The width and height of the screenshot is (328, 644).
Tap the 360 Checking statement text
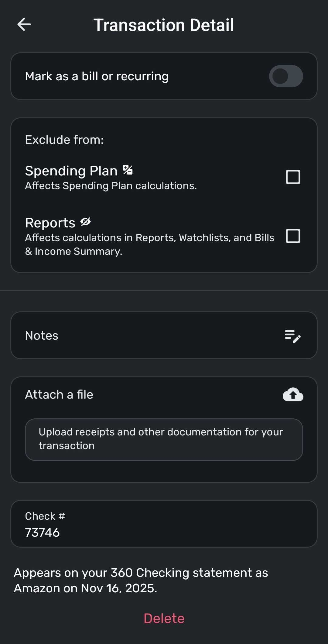click(141, 573)
